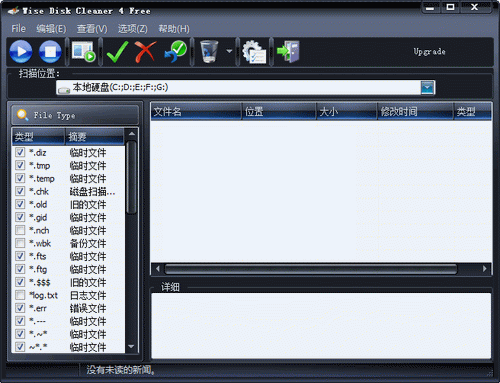Start scan with the blue play button
Image resolution: width=500 pixels, height=383 pixels.
coord(21,52)
